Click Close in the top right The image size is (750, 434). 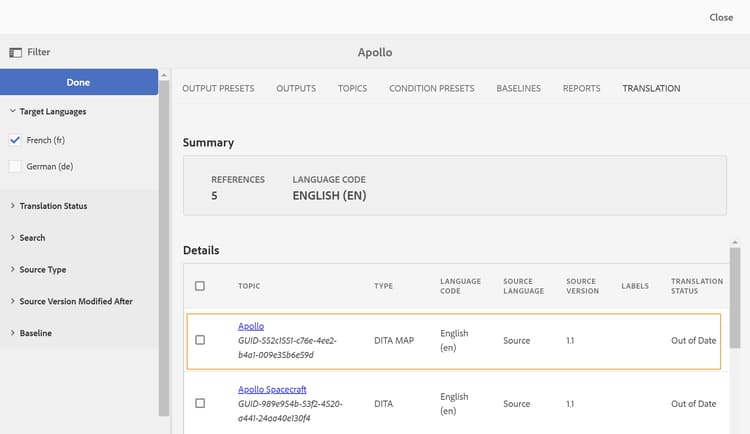[x=721, y=17]
